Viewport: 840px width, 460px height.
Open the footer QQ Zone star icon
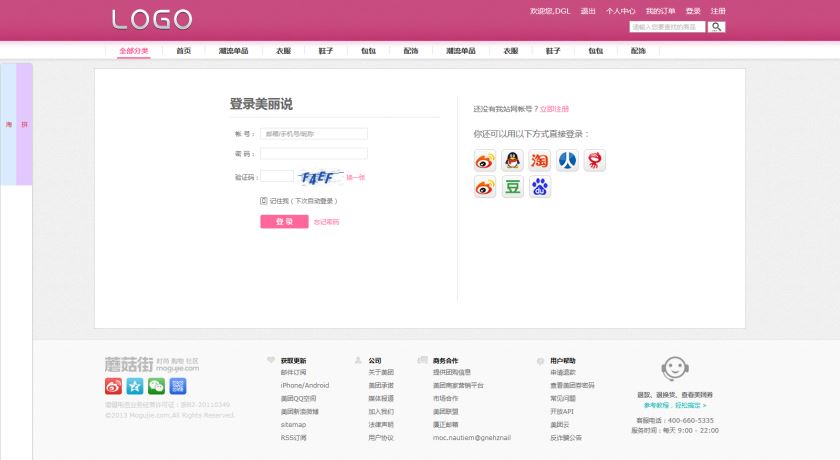[135, 386]
